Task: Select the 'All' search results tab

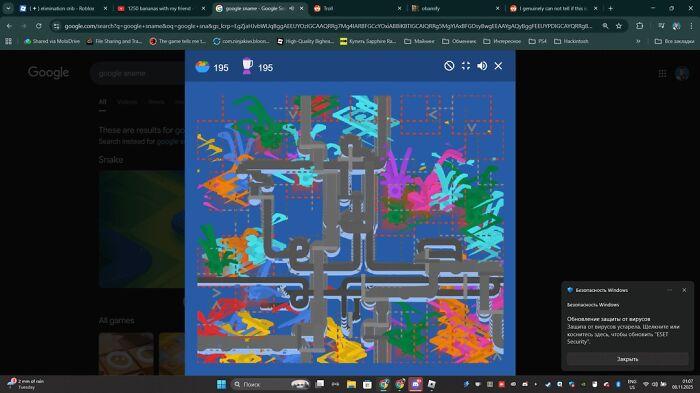Action: (x=102, y=102)
